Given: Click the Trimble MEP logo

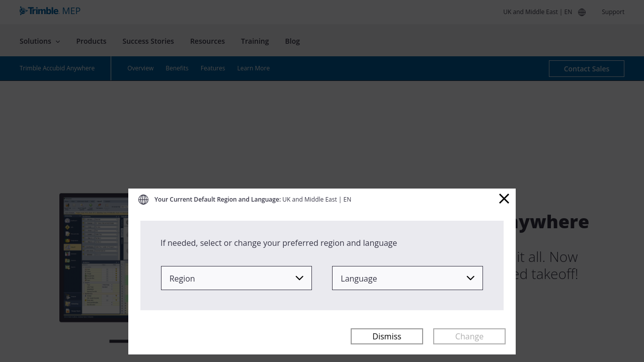Looking at the screenshot, I should tap(50, 11).
